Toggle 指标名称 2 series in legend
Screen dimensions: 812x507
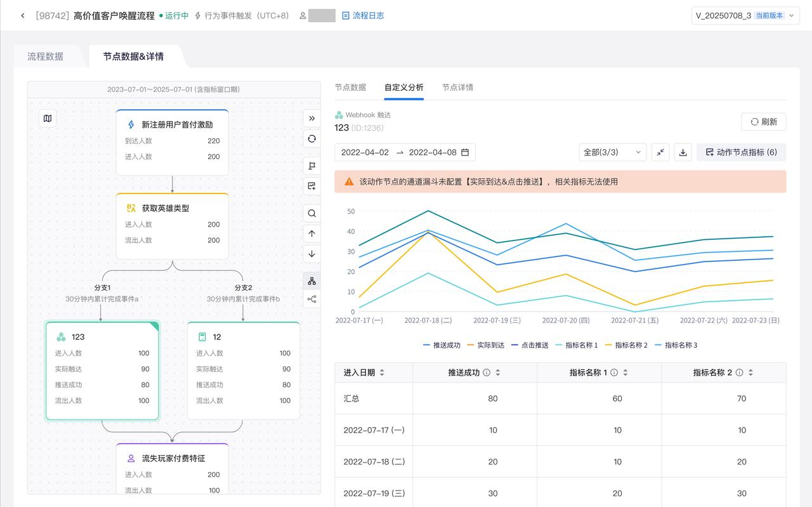(626, 345)
